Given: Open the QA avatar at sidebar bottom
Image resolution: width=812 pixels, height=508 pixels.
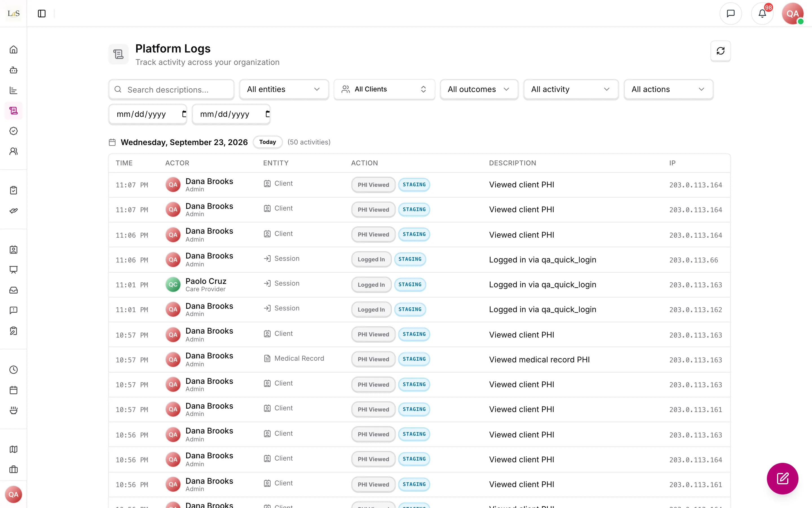Looking at the screenshot, I should 14,494.
